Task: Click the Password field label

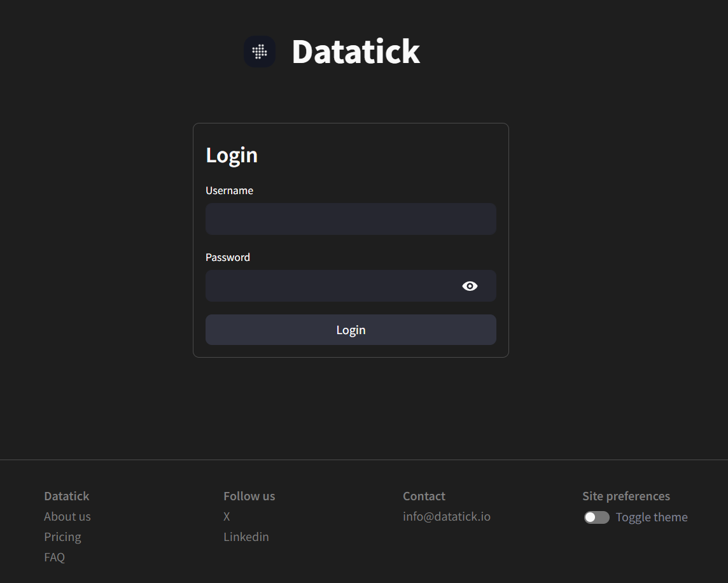Action: point(228,257)
